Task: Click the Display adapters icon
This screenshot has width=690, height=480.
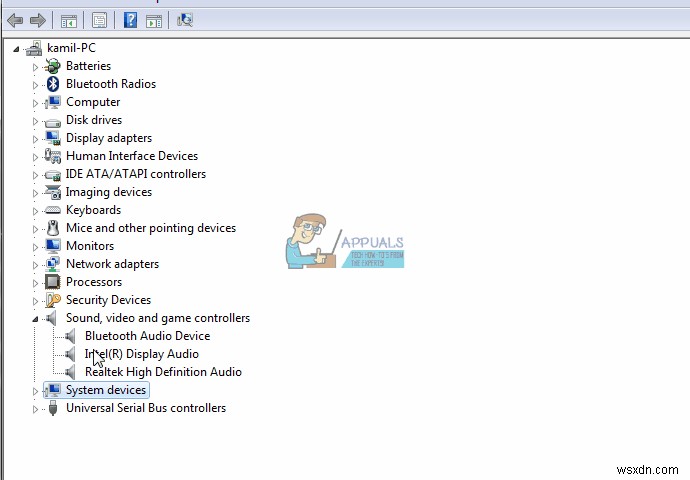Action: click(x=53, y=138)
